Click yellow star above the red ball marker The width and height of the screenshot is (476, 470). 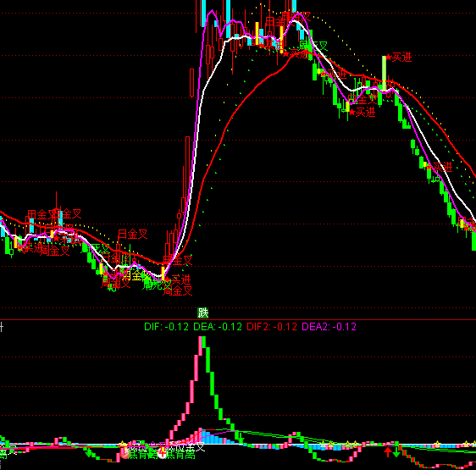pyautogui.click(x=122, y=444)
